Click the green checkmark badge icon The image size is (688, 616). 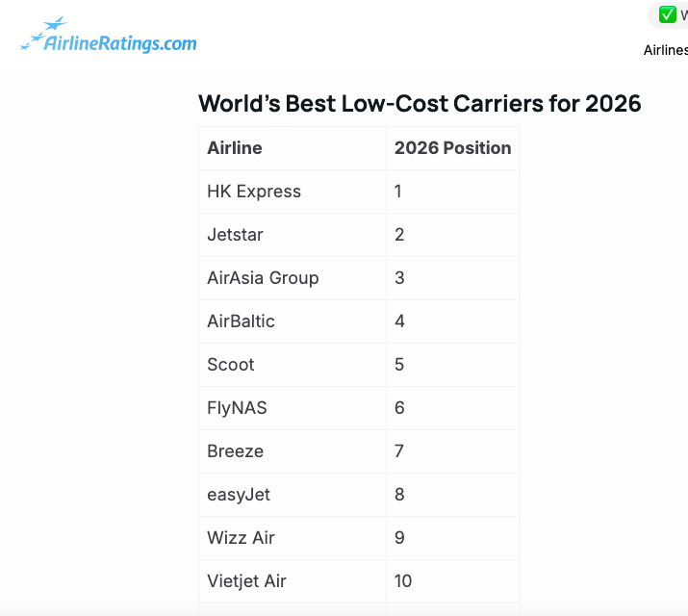click(x=668, y=14)
